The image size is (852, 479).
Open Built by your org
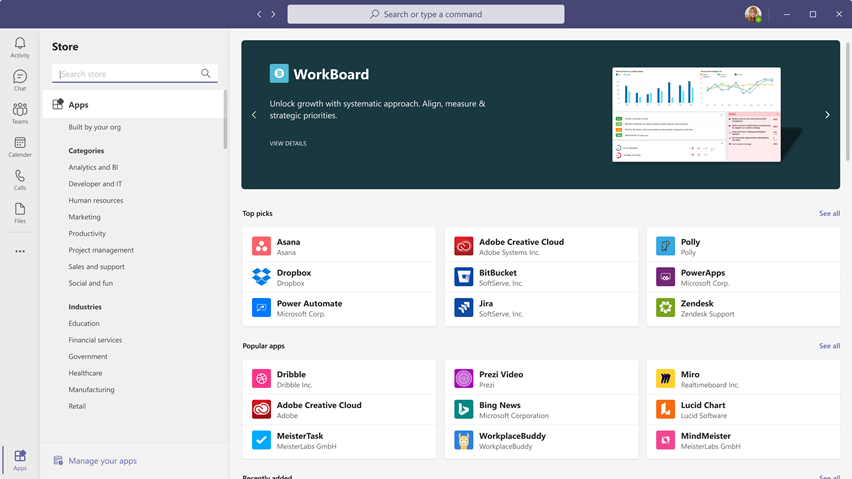(x=95, y=127)
